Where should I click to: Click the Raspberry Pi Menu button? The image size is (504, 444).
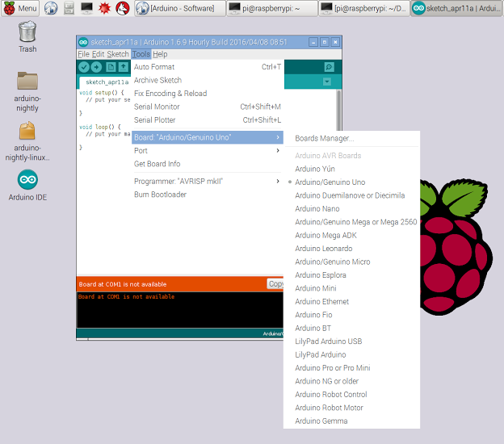tap(20, 8)
